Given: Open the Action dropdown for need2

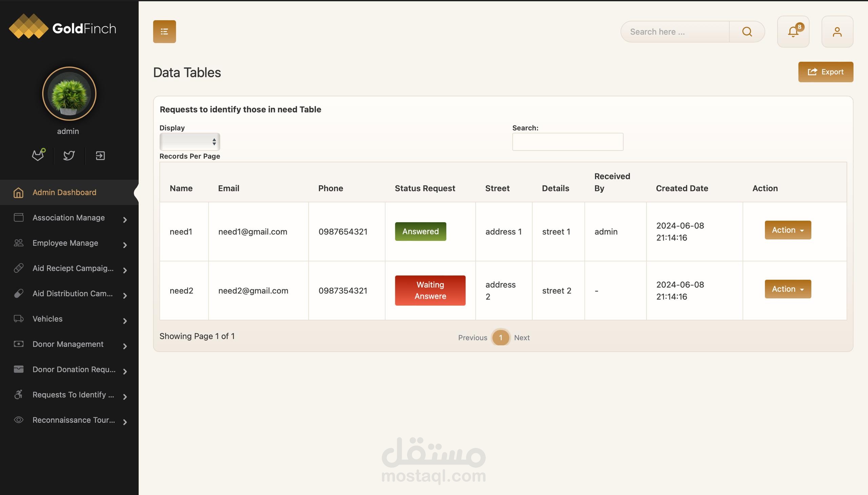Looking at the screenshot, I should [787, 289].
